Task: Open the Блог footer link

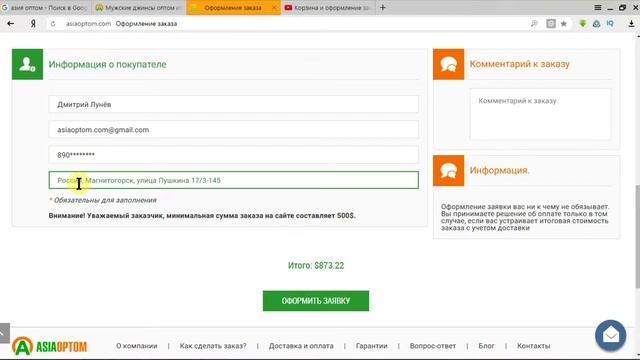Action: click(x=486, y=346)
